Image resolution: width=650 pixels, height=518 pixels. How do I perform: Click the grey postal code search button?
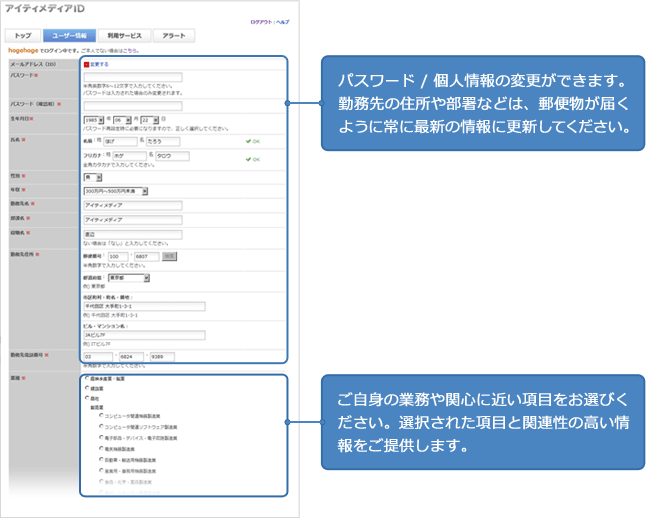click(169, 257)
